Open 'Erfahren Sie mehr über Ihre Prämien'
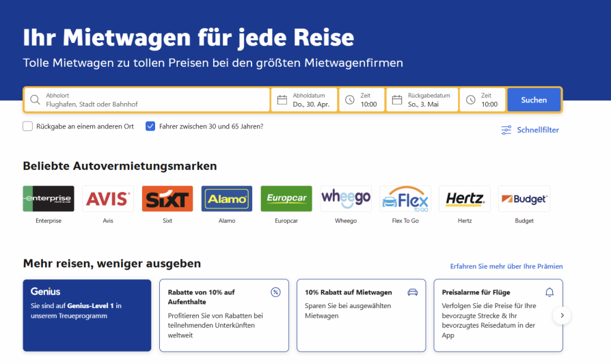611x364 pixels. point(506,266)
